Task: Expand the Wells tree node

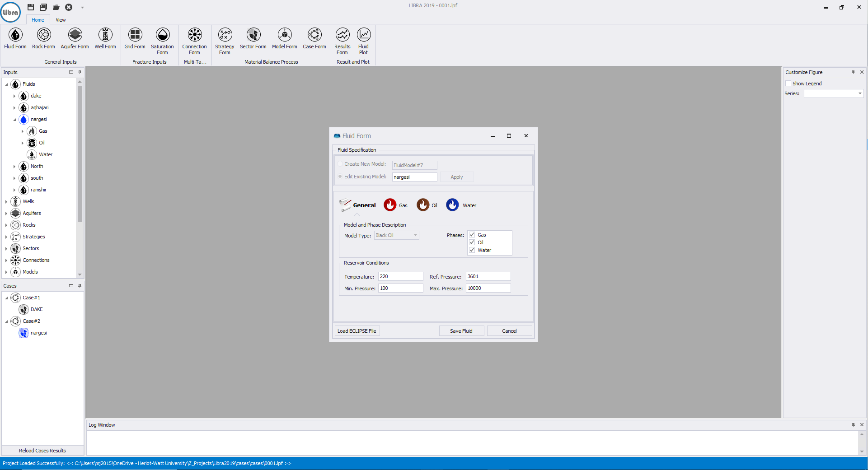Action: pyautogui.click(x=6, y=201)
